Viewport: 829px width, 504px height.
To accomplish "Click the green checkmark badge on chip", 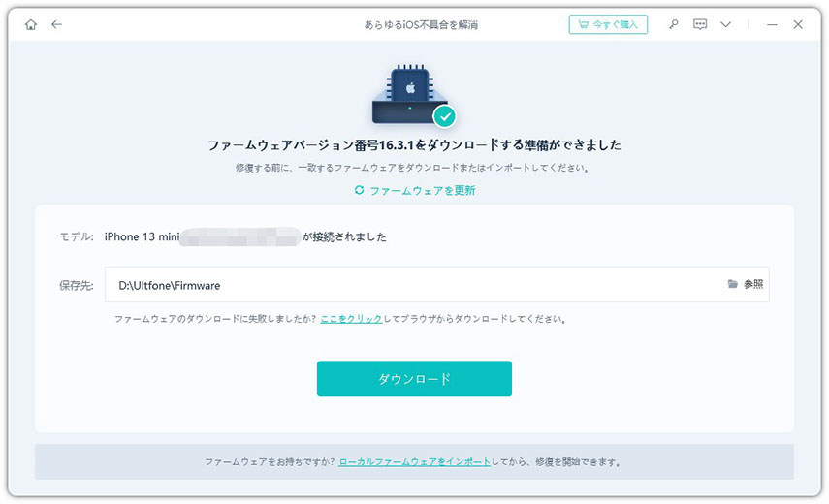I will [x=444, y=116].
